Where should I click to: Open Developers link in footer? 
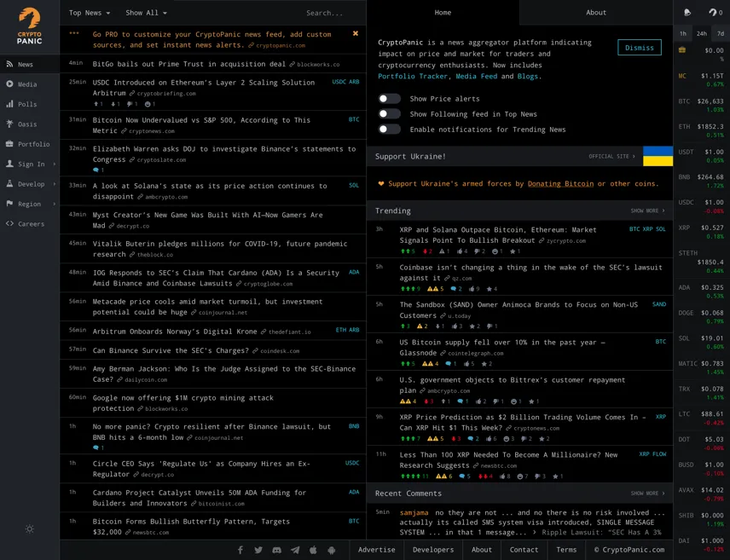[433, 550]
